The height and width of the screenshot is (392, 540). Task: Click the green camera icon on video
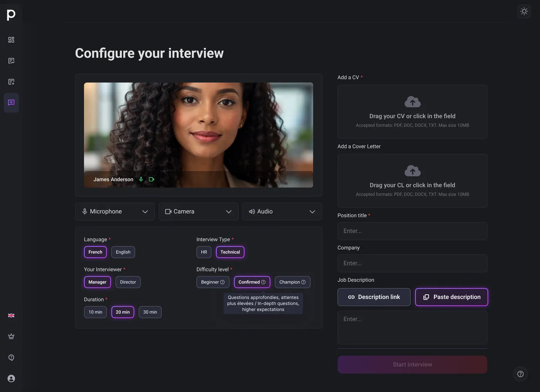(152, 179)
